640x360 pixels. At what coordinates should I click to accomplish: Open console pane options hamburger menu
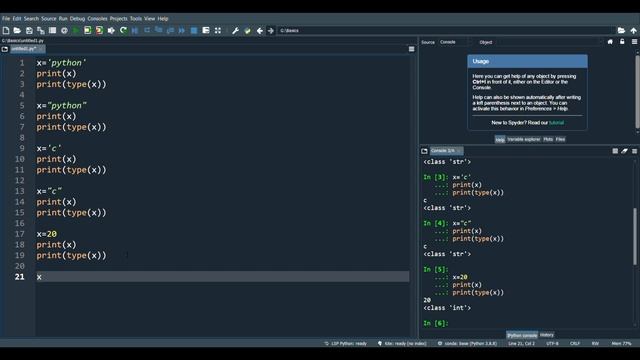click(634, 151)
